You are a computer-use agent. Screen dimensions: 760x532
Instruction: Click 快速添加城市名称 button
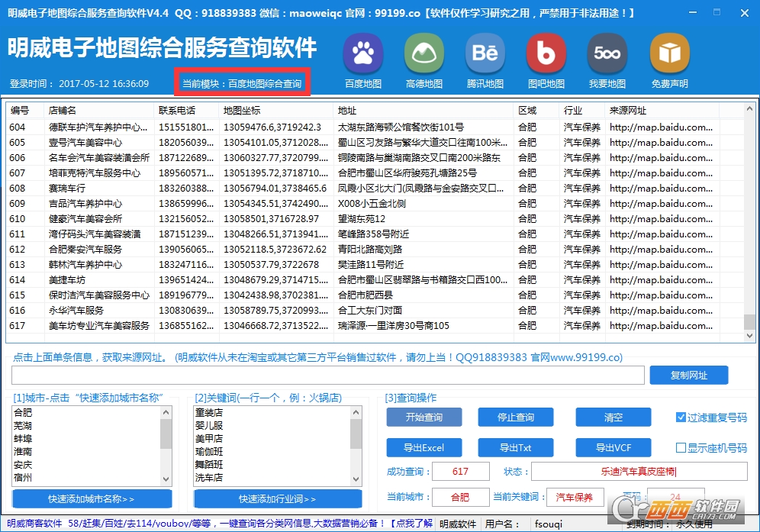click(92, 498)
